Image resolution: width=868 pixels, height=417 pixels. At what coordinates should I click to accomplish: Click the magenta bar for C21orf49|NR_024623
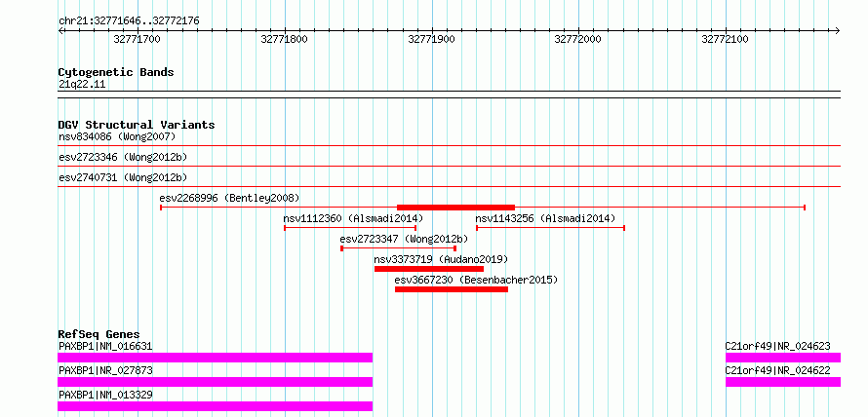pos(783,358)
